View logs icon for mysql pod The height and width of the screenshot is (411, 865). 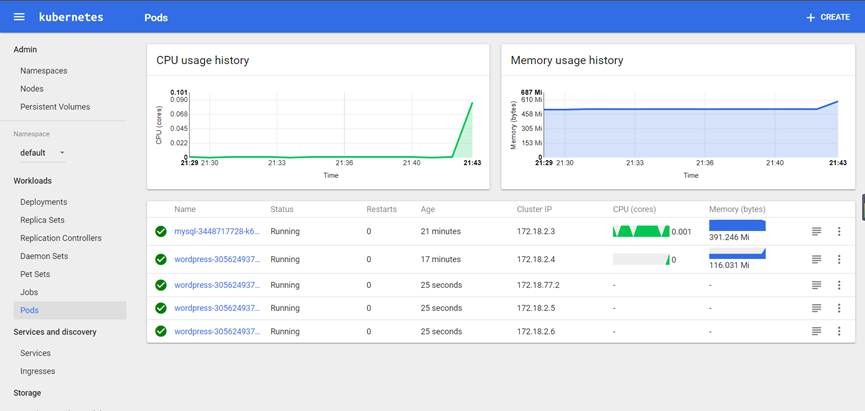[817, 232]
